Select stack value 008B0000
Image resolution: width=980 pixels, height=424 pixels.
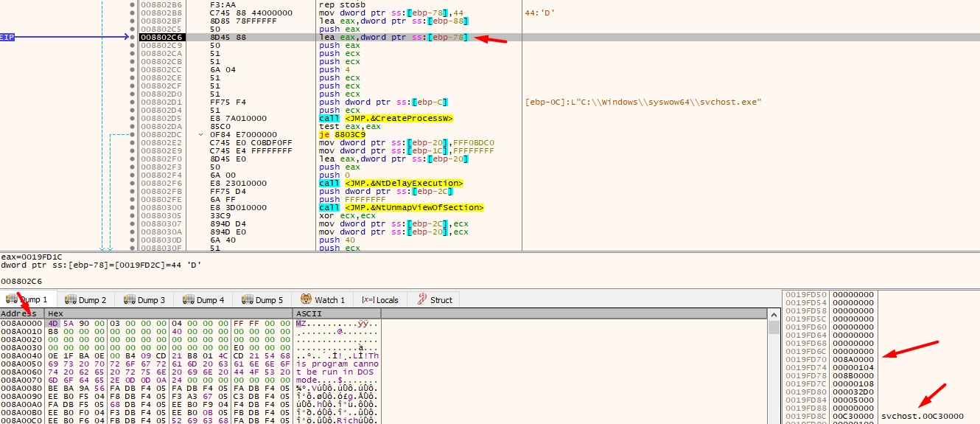click(x=854, y=375)
